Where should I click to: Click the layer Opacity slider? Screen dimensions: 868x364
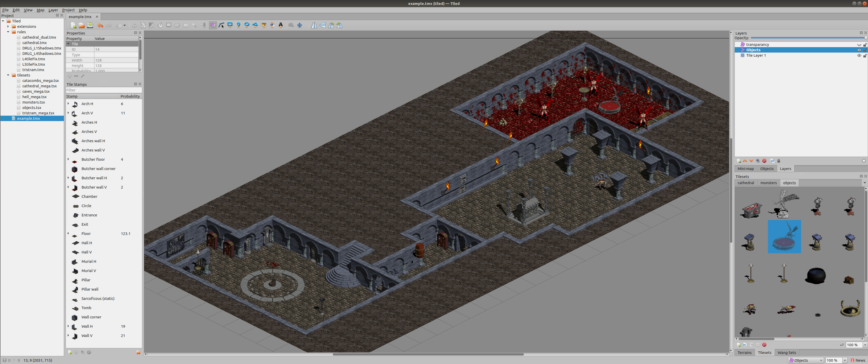[809, 38]
